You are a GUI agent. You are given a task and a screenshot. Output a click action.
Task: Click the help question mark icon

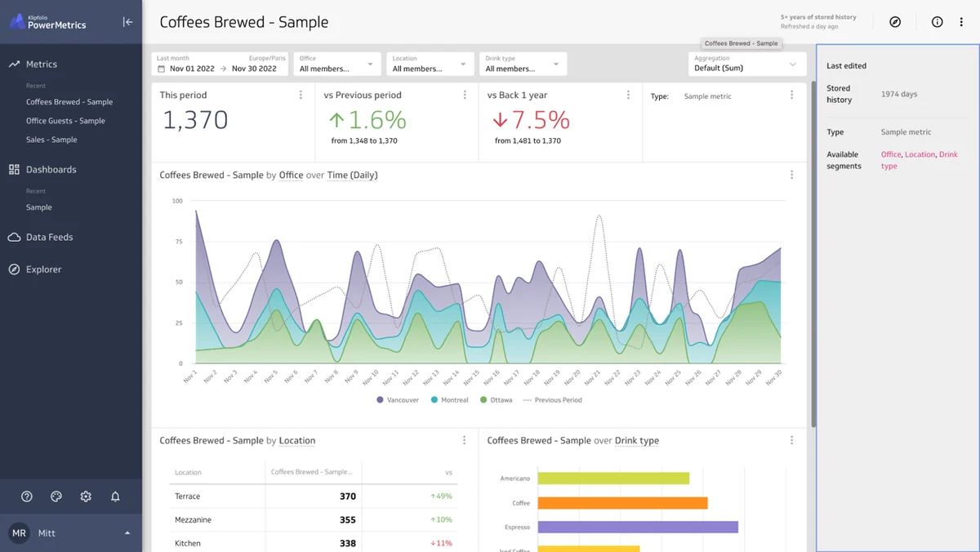pyautogui.click(x=27, y=496)
